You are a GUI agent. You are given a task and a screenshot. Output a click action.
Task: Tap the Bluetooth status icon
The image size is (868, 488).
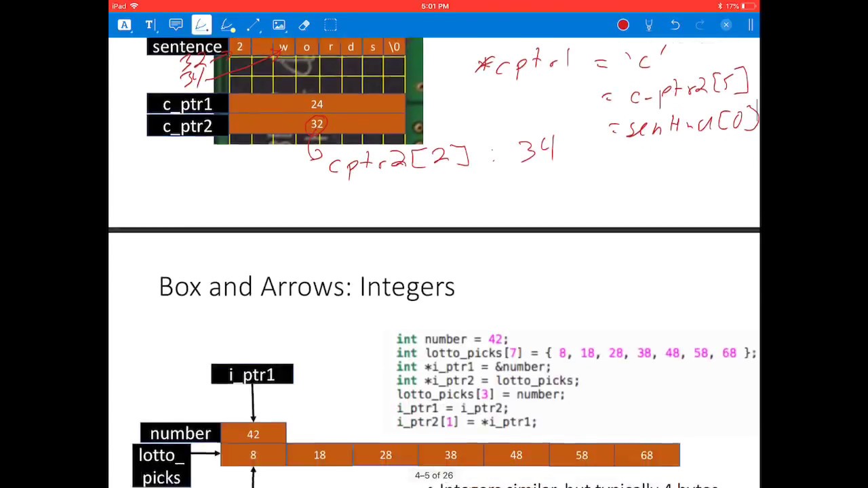pyautogui.click(x=719, y=6)
